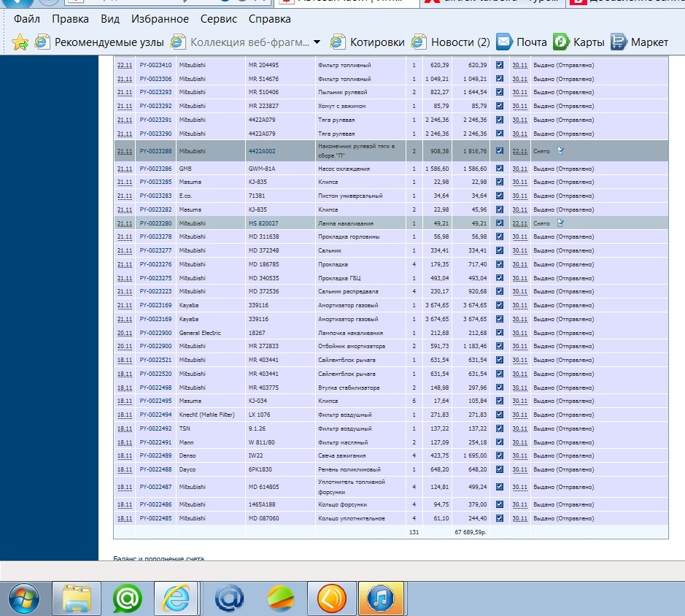Toggle checkbox in PY-0023275 Прокладка ГБЦ row
Viewport: 685px width, 616px height.
coord(499,278)
